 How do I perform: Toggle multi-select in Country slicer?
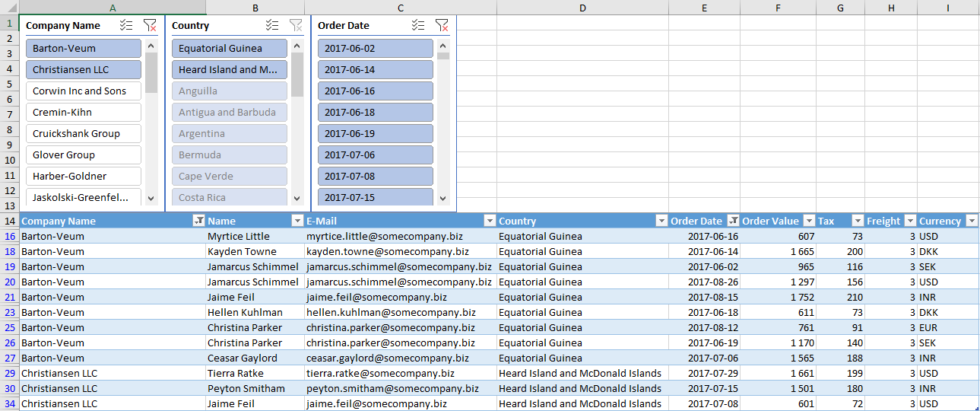273,25
